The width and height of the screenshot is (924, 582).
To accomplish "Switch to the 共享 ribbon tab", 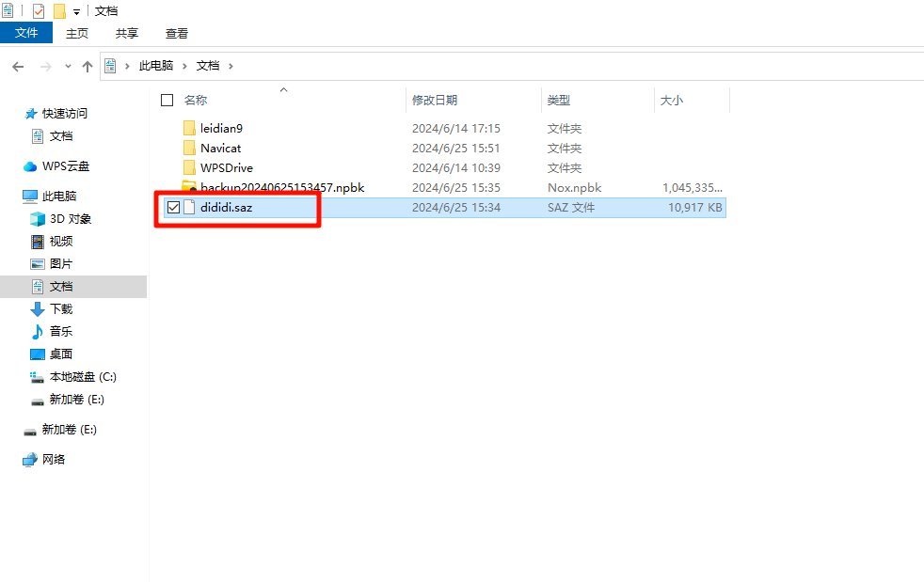I will [127, 33].
